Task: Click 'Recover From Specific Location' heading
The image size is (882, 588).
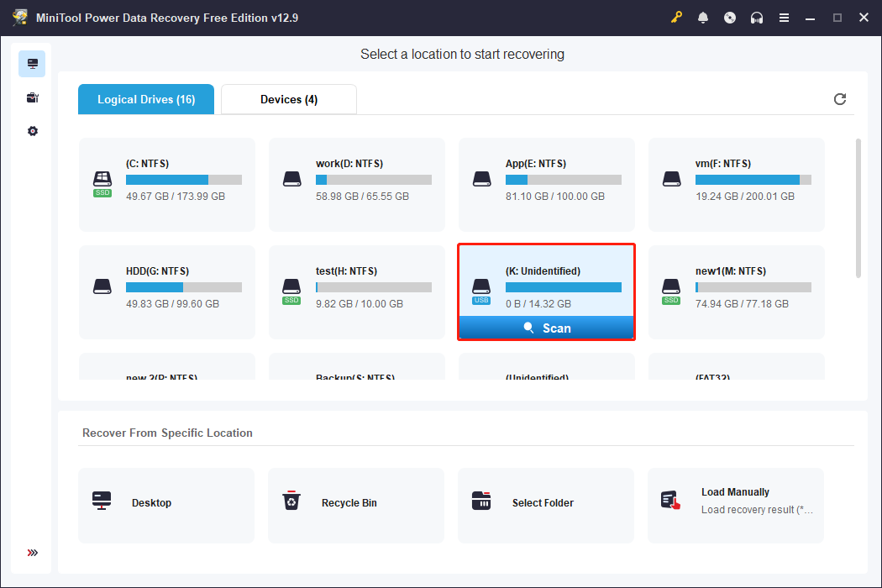Action: point(168,433)
